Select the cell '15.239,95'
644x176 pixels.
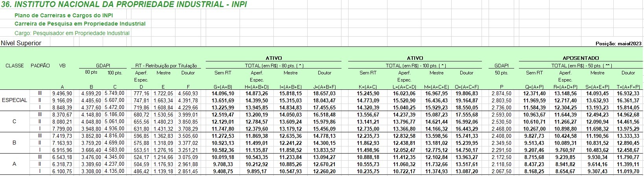[467, 143]
